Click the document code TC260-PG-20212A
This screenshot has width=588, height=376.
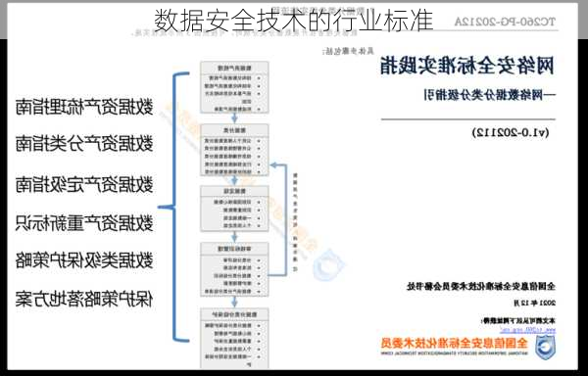[505, 22]
